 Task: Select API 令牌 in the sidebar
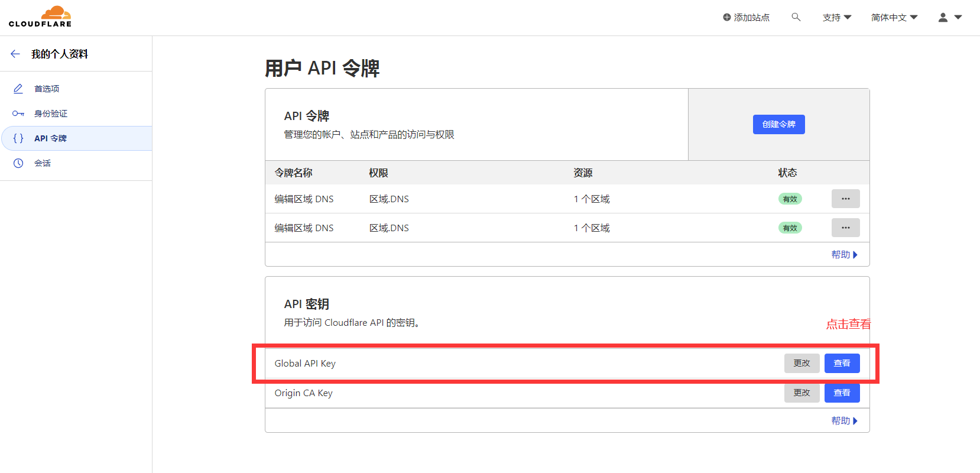tap(76, 138)
